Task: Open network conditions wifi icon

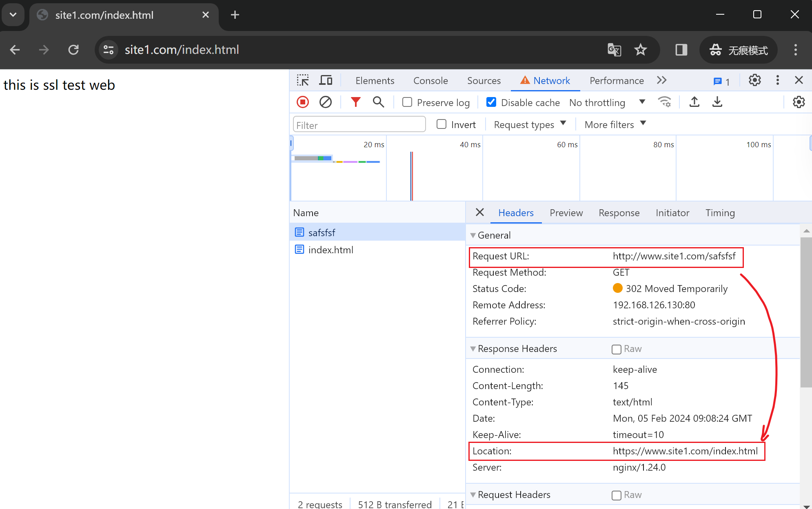Action: tap(665, 102)
